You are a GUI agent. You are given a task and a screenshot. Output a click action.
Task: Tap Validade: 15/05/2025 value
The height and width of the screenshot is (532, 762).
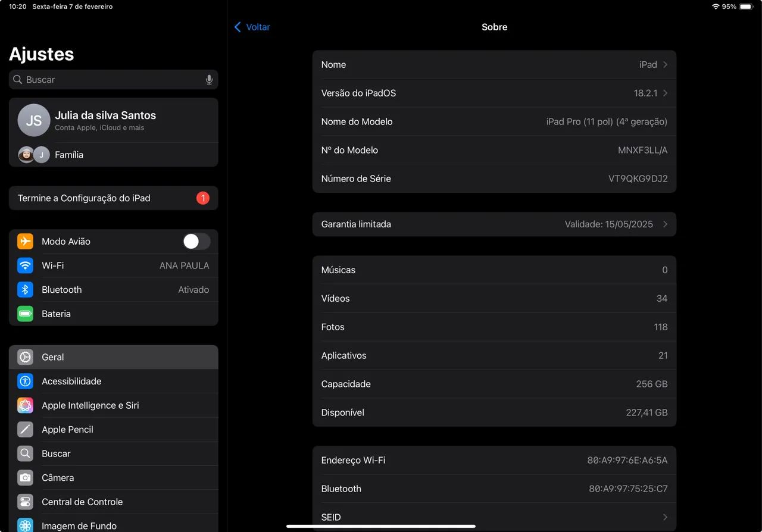[608, 224]
